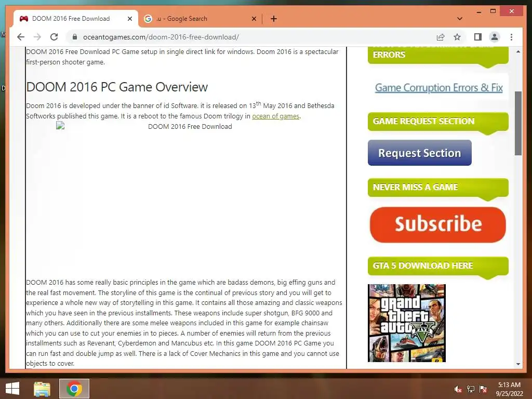Open the Windows Start button
532x399 pixels.
(x=12, y=389)
